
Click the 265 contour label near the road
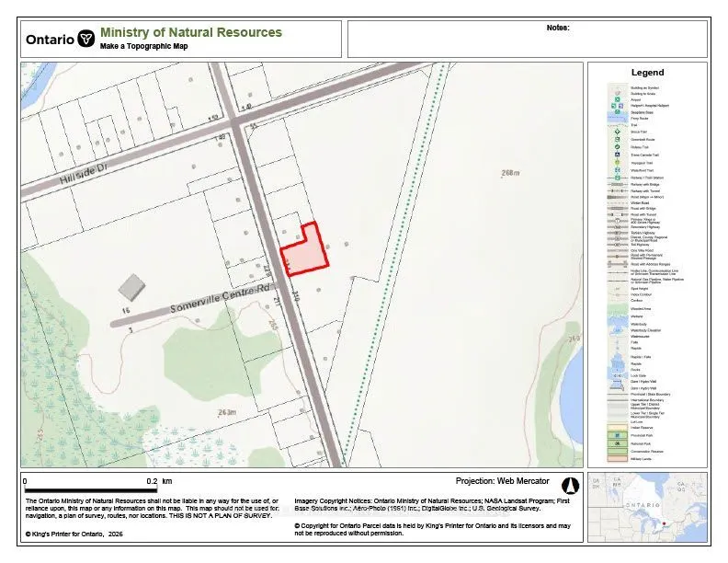click(x=272, y=324)
